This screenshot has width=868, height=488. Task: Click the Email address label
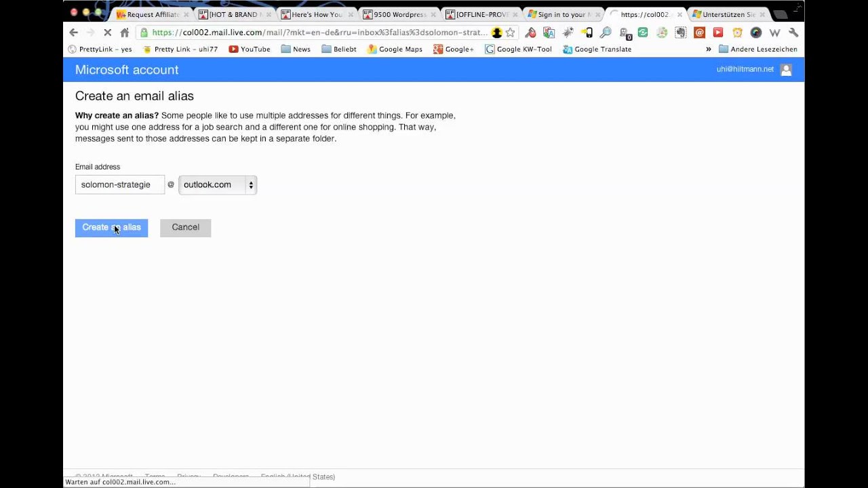98,167
